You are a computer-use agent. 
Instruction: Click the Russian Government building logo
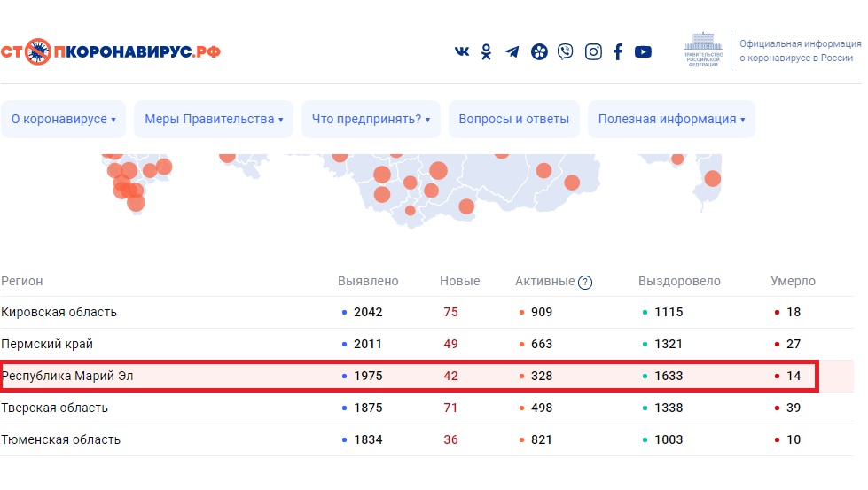pyautogui.click(x=701, y=53)
